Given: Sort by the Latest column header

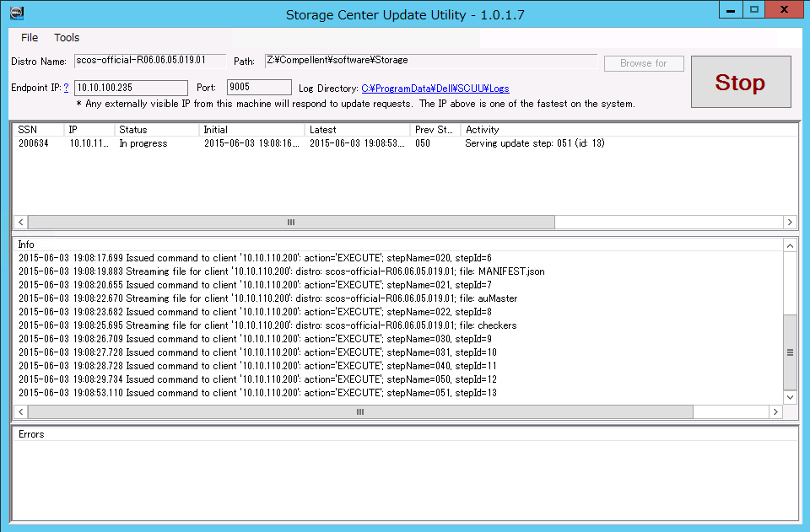Looking at the screenshot, I should pos(358,130).
